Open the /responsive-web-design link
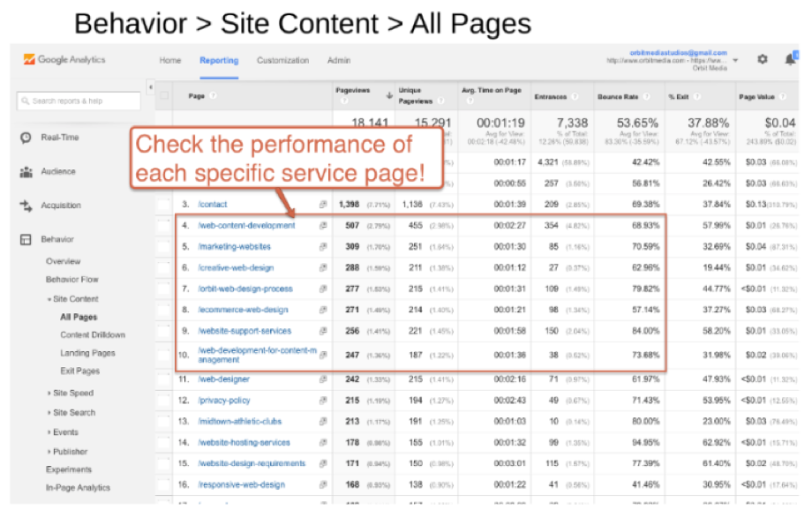 pos(241,484)
